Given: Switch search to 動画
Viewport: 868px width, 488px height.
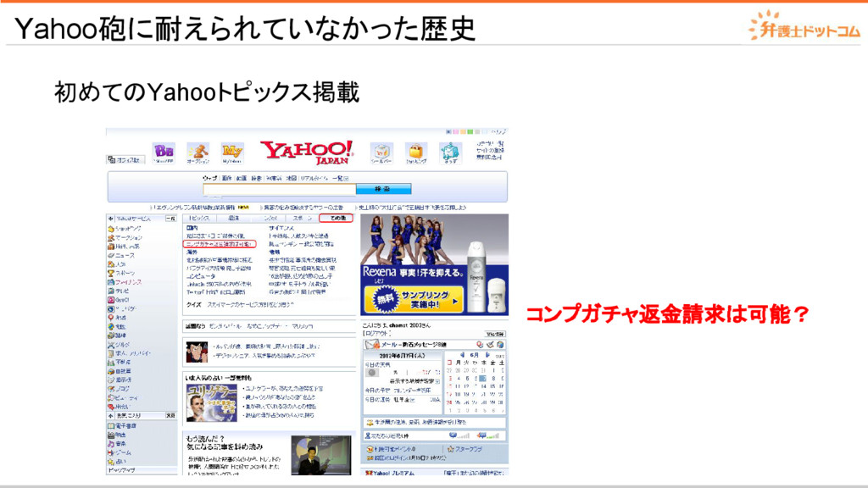Looking at the screenshot, I should tap(242, 179).
